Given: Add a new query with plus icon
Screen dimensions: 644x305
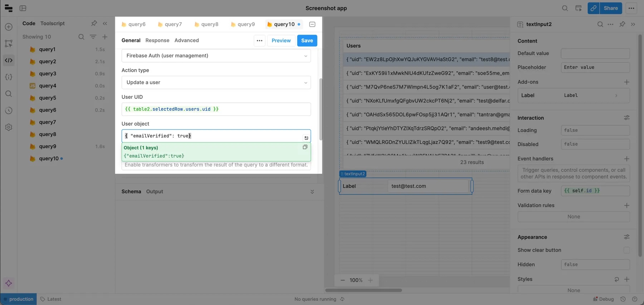Looking at the screenshot, I should point(105,37).
